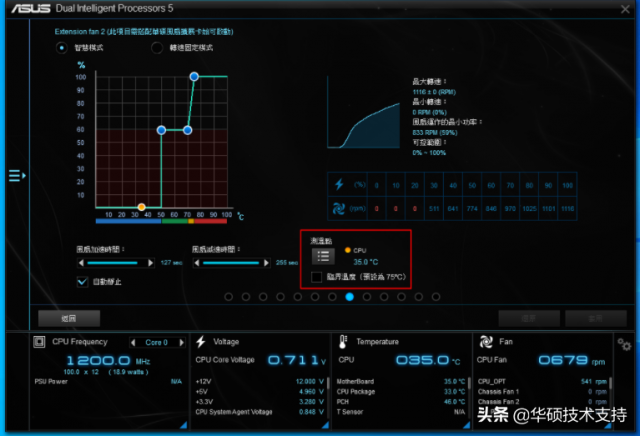
Task: Go to the last fan page dot
Action: 436,297
